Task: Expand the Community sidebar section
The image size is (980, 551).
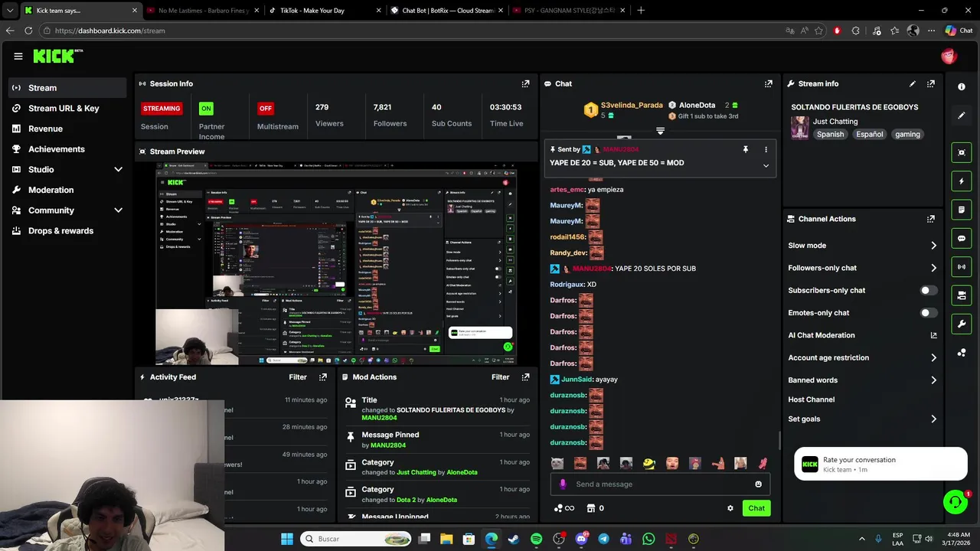Action: [118, 210]
